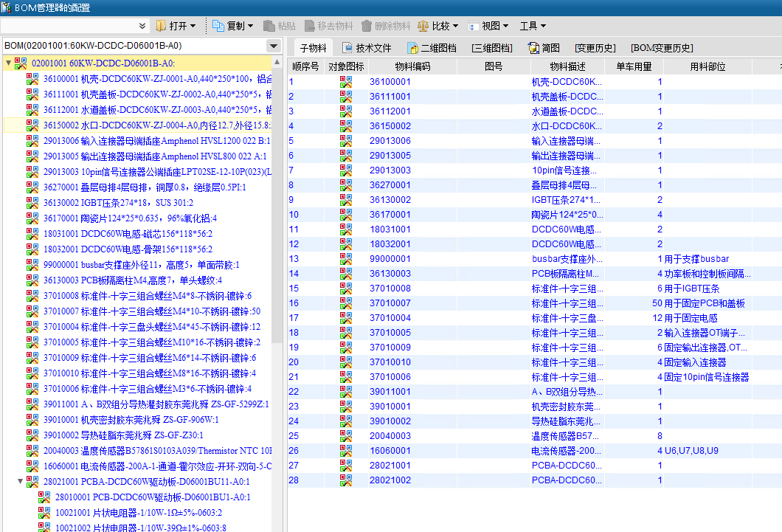Click the tree icon beside 36100001 机壳
This screenshot has width=782, height=532.
[32, 79]
